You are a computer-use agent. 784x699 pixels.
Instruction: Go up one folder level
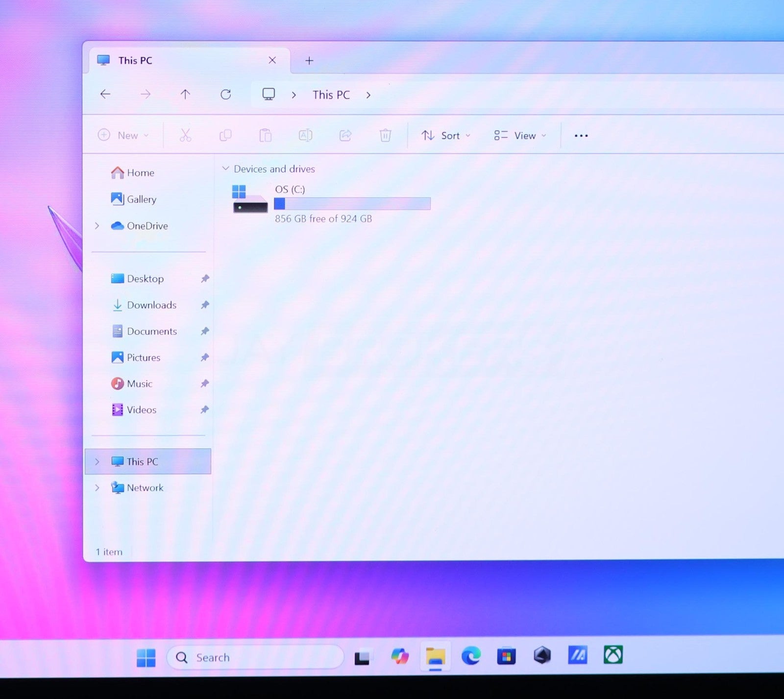[x=185, y=95]
